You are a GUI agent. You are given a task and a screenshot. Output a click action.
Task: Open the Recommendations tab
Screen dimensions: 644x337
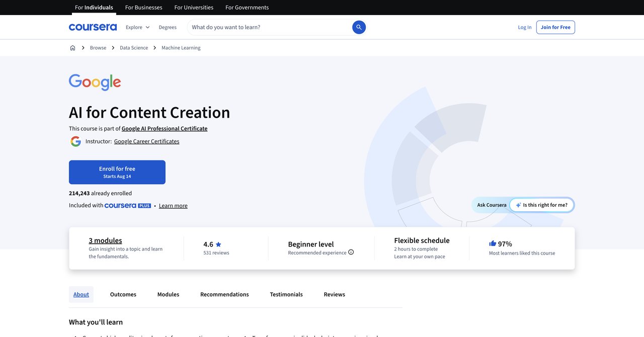pos(224,294)
